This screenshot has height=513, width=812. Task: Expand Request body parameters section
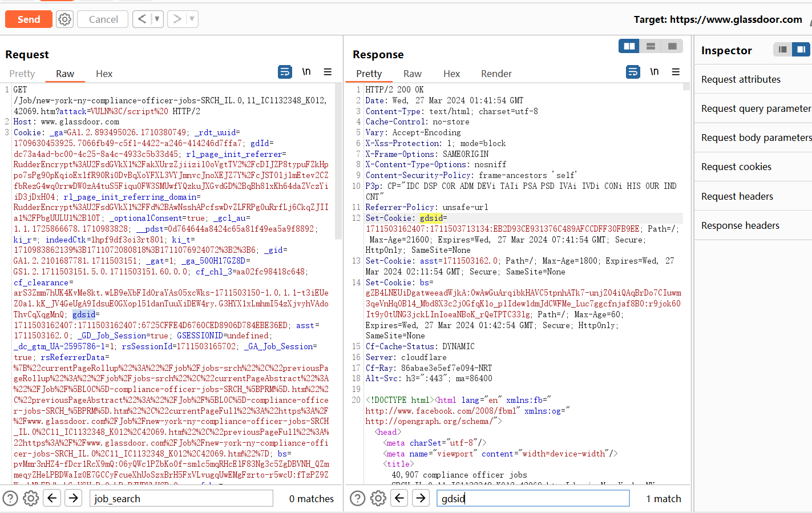click(753, 138)
